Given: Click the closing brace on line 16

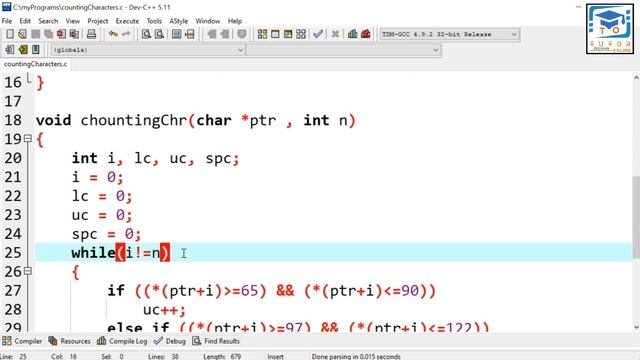Looking at the screenshot, I should (40, 83).
